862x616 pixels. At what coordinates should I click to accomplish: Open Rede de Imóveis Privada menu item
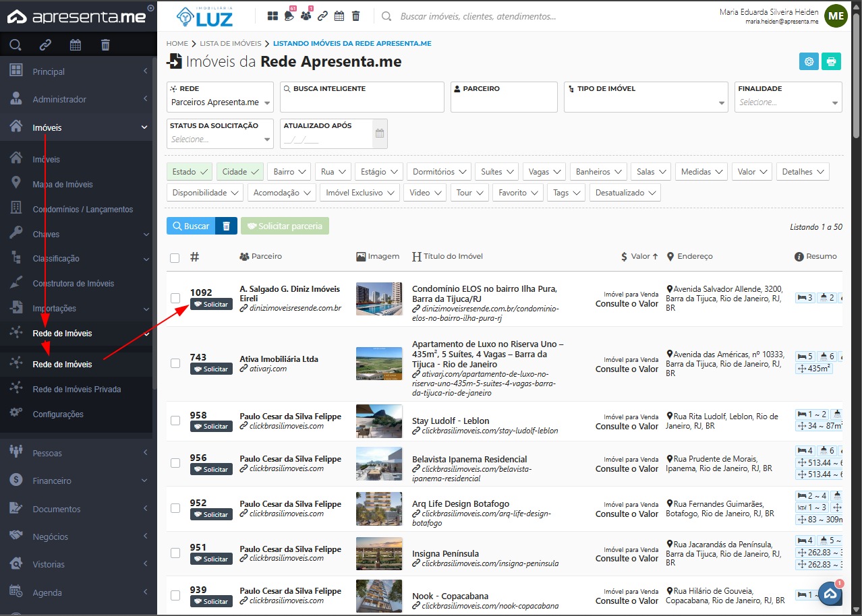pos(77,390)
